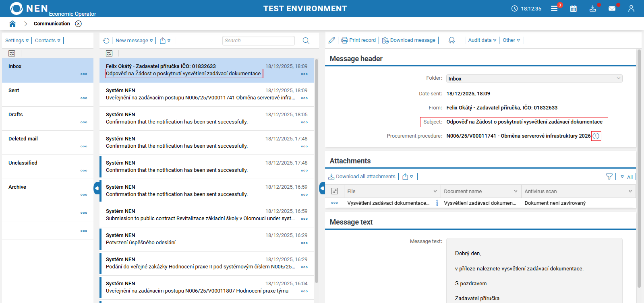Select the Sent folder
Image resolution: width=644 pixels, height=303 pixels.
[x=14, y=91]
